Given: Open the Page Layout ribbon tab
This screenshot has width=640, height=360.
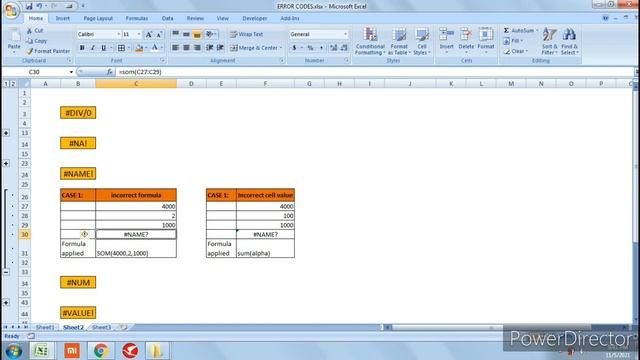Looking at the screenshot, I should coord(98,18).
